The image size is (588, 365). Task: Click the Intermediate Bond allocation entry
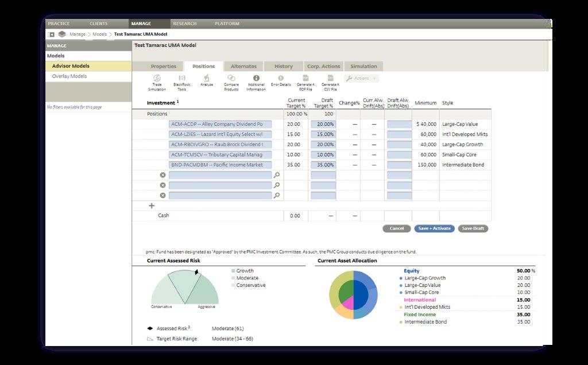pos(425,322)
